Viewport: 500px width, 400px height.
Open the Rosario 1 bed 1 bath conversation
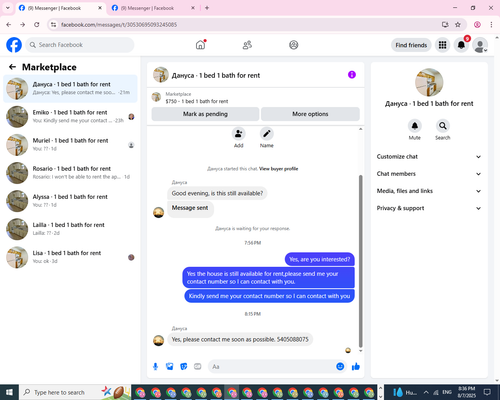click(70, 173)
